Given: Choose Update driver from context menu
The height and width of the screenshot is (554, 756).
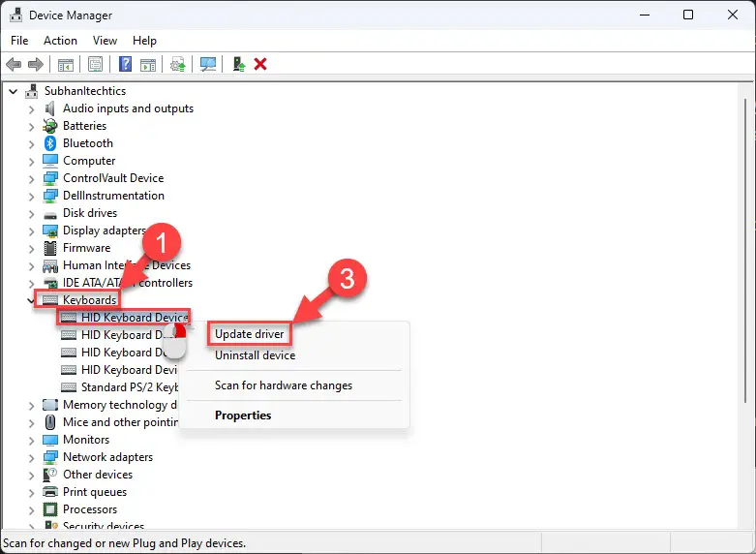Looking at the screenshot, I should tap(250, 334).
